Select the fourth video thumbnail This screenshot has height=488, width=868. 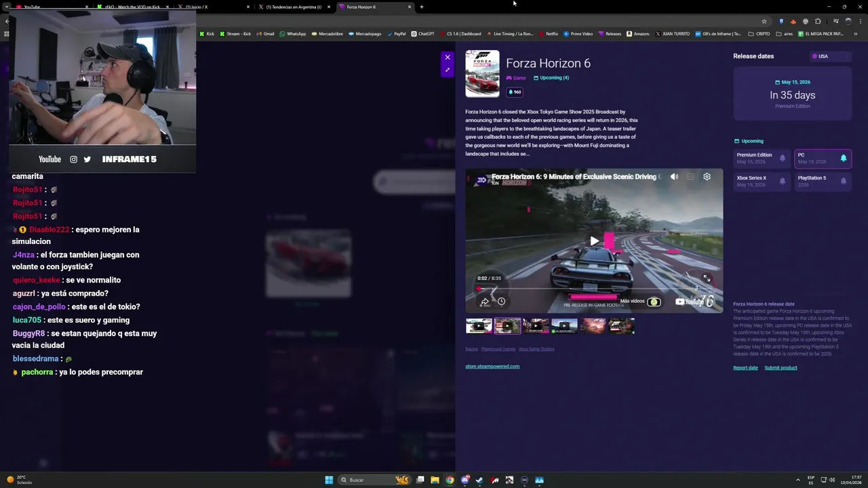[564, 326]
